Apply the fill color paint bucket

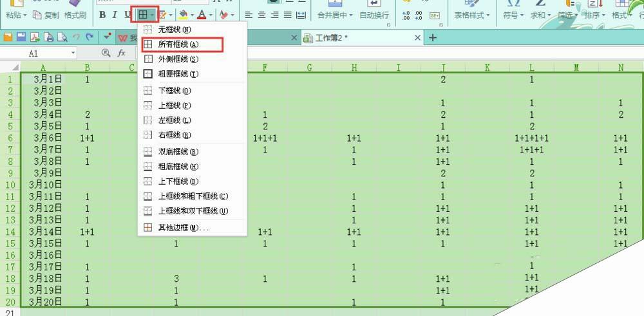tap(184, 15)
